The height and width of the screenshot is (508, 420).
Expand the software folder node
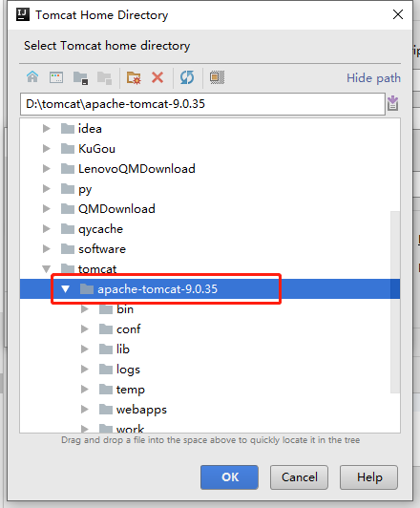click(x=47, y=249)
